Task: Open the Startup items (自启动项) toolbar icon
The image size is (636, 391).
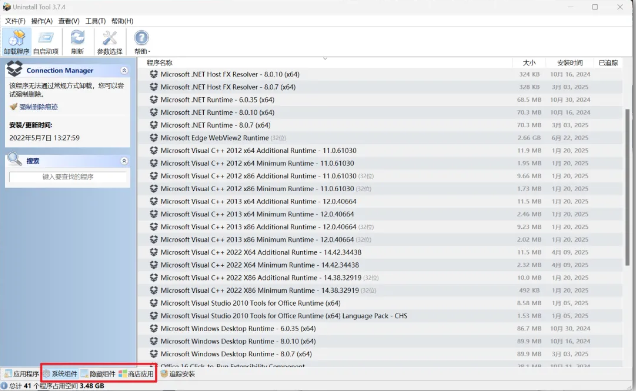Action: click(46, 42)
